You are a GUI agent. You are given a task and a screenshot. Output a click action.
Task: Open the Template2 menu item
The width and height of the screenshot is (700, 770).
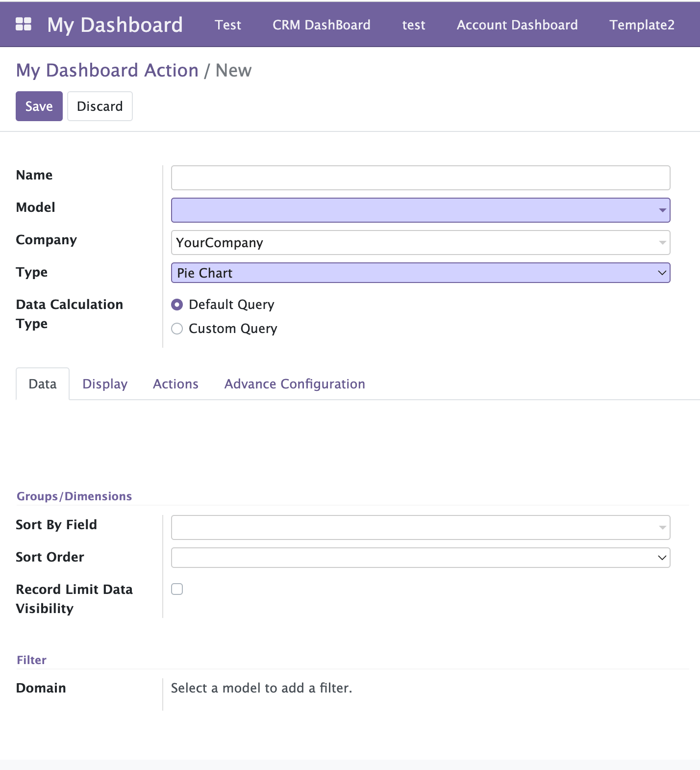[x=642, y=25]
